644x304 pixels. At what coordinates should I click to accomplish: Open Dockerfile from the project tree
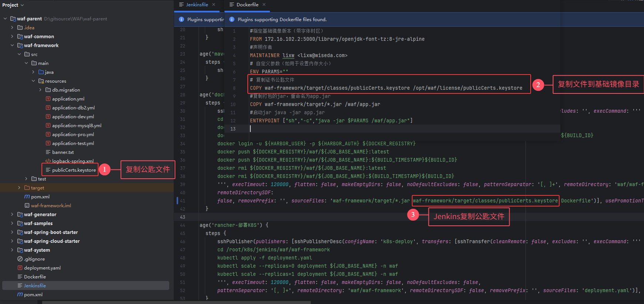[35, 277]
